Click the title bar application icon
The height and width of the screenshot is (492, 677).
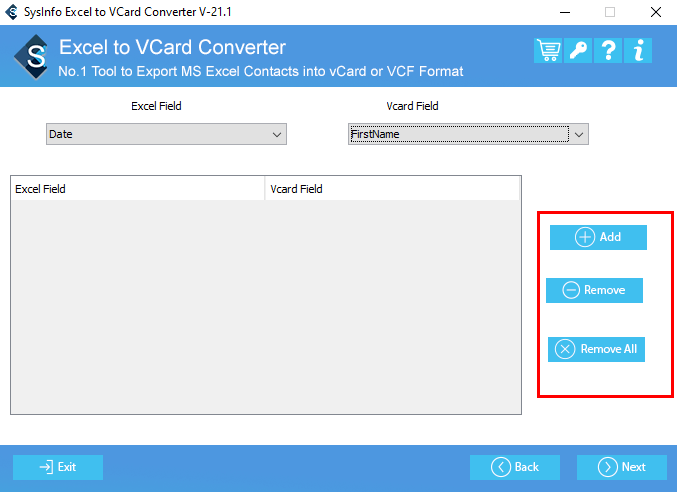click(12, 12)
